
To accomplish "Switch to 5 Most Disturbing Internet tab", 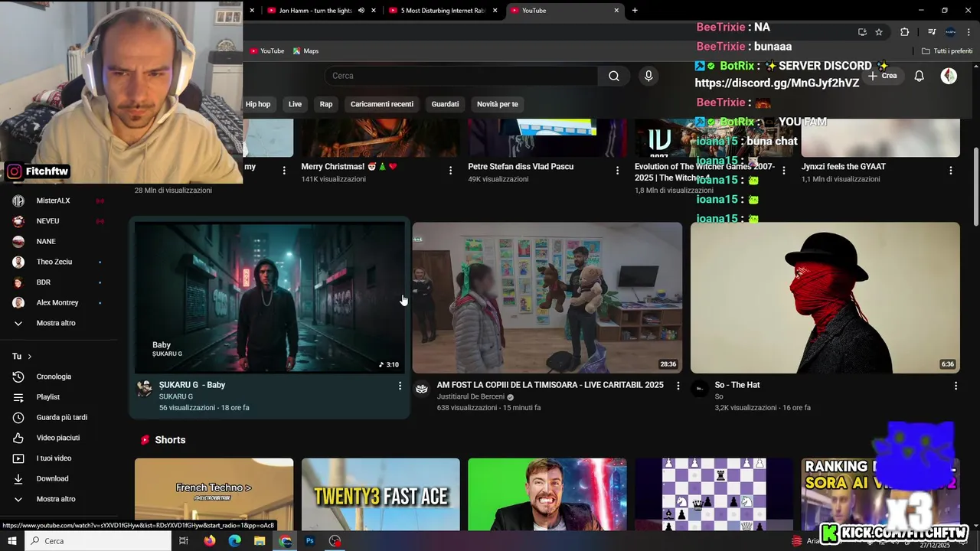I will click(443, 11).
